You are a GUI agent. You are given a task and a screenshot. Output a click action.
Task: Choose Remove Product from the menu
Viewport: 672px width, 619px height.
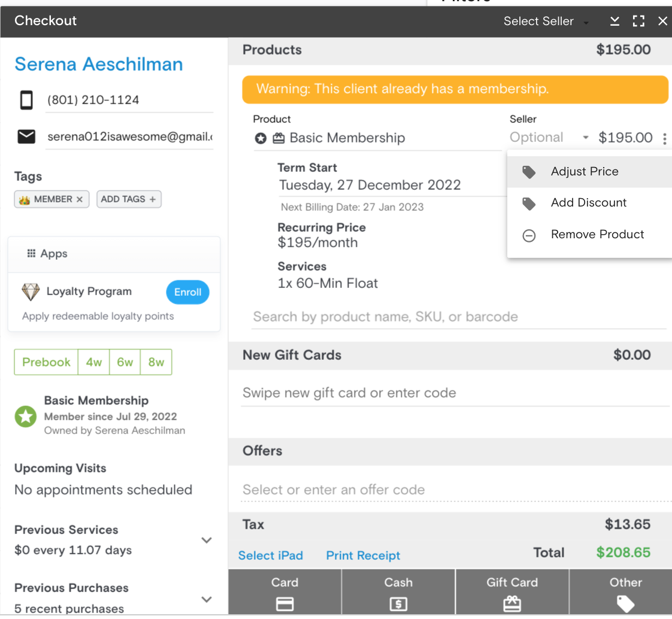[x=597, y=235]
